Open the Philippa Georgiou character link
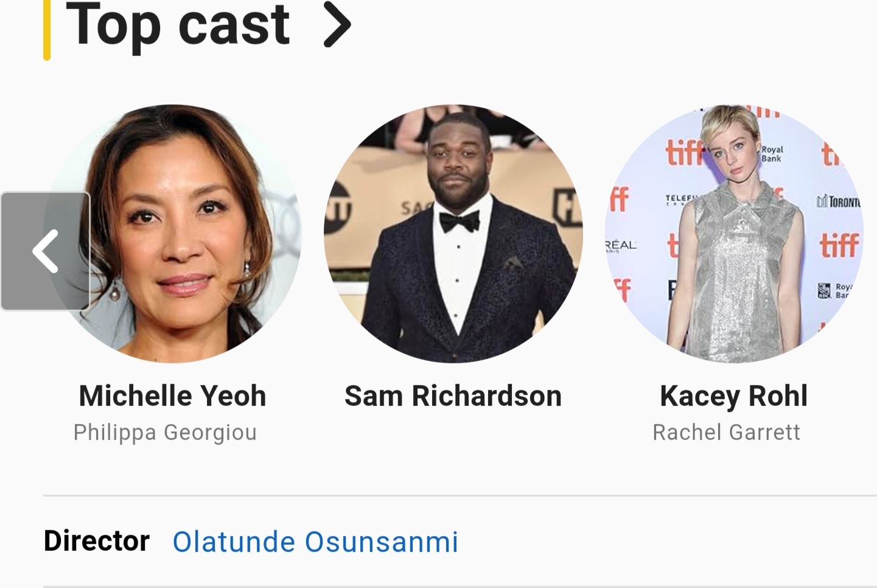This screenshot has width=877, height=588. [165, 432]
